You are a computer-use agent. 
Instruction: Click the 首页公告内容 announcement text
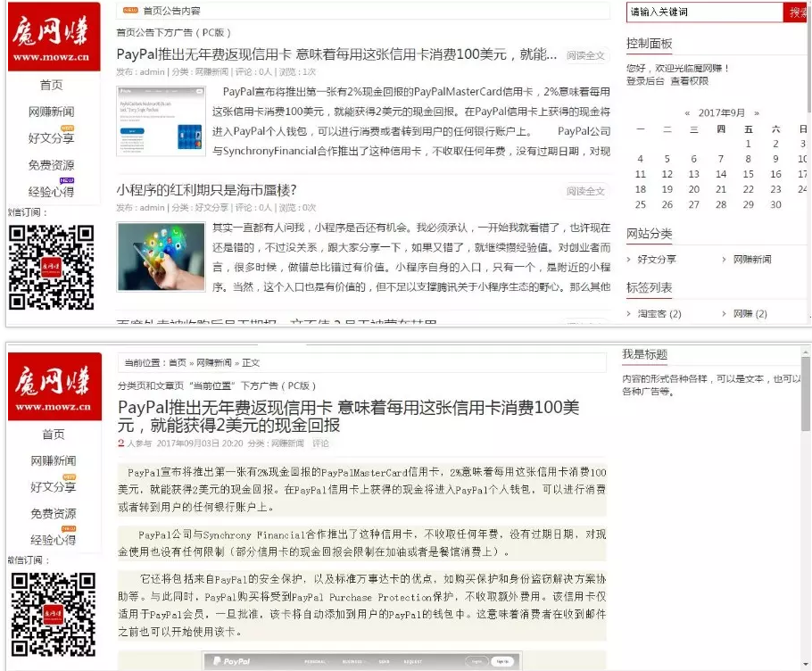tap(171, 11)
